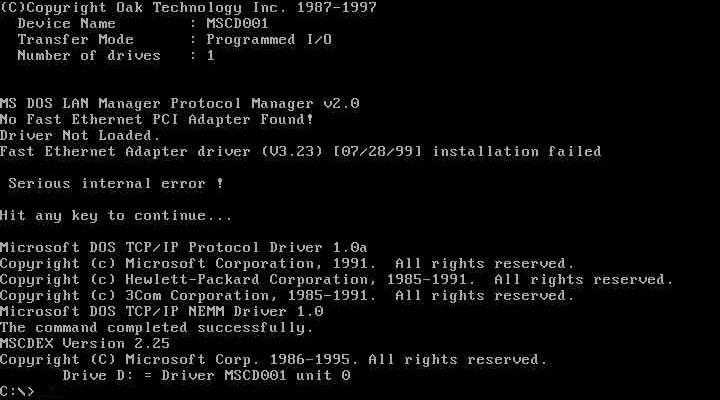The image size is (720, 400).
Task: Select the 3Com Corporation copyright line
Action: (x=287, y=295)
